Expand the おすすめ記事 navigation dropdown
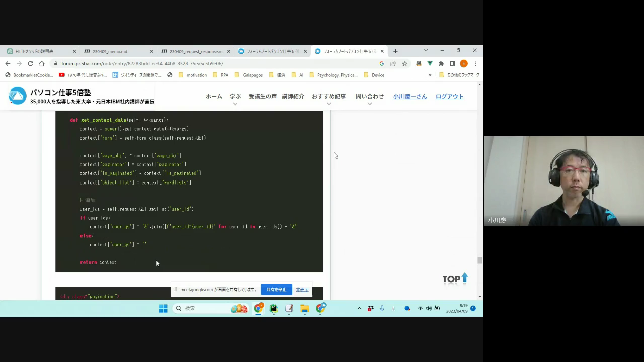 [x=329, y=97]
